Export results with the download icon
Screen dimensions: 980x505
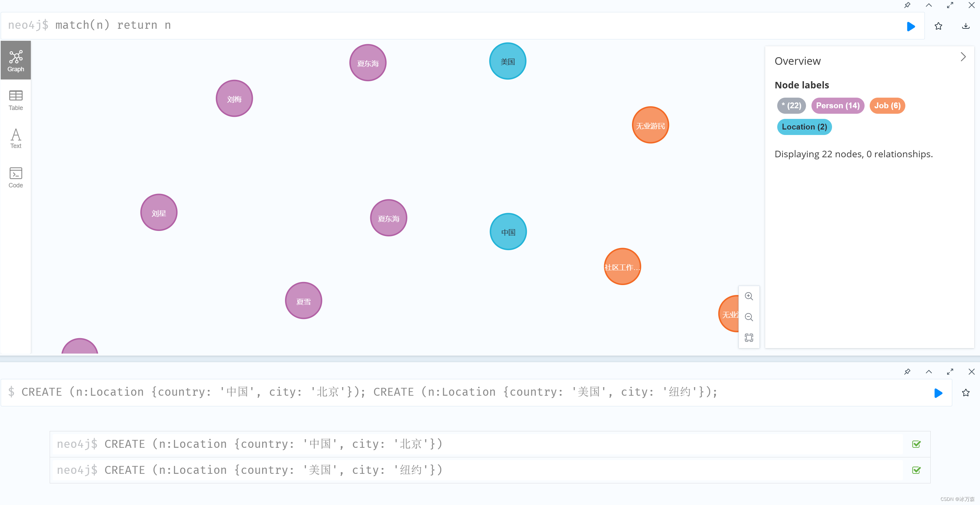pos(966,26)
